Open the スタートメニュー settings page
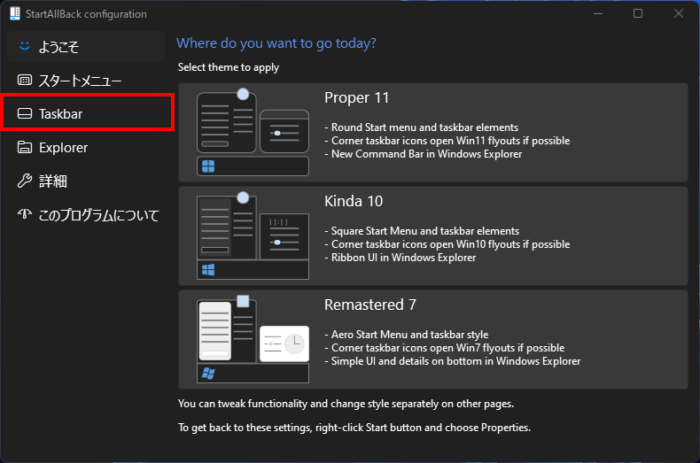This screenshot has height=463, width=700. [x=86, y=80]
